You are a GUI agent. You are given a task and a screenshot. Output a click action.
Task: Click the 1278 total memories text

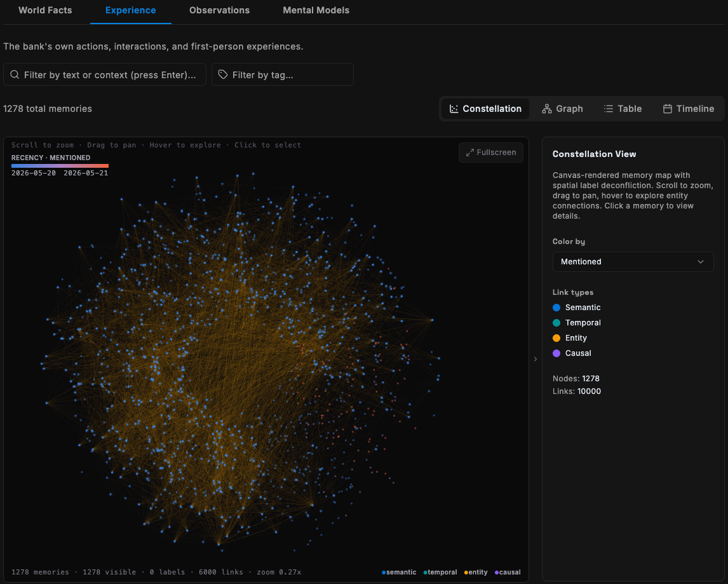coord(48,109)
